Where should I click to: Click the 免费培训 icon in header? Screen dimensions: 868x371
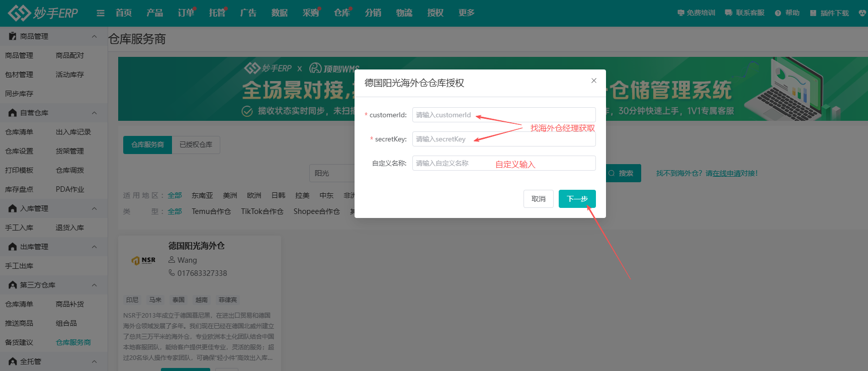681,13
